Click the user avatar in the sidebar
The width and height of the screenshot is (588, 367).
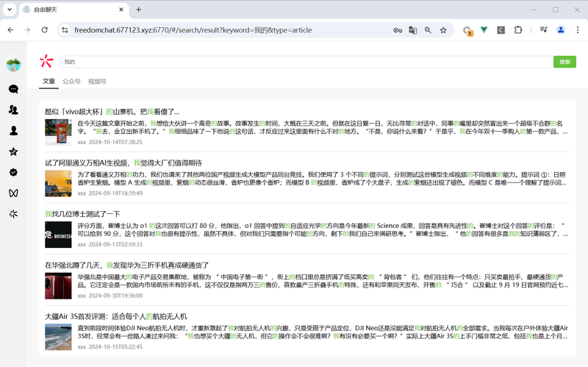(x=13, y=63)
